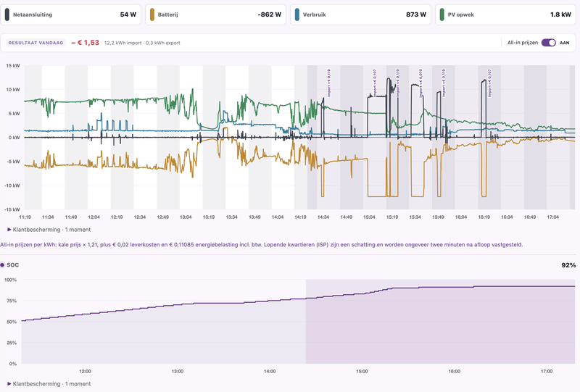Click the 0% SOC axis label

point(13,364)
